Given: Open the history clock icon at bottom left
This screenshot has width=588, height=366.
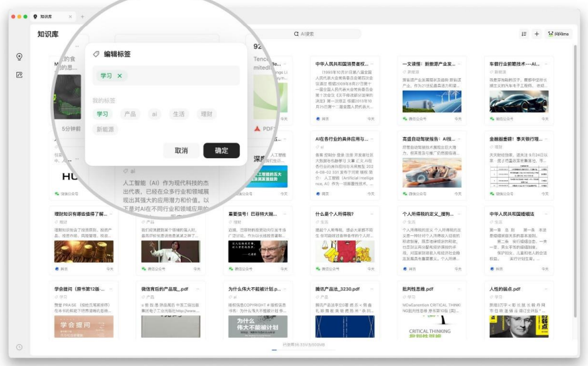Looking at the screenshot, I should 19,347.
